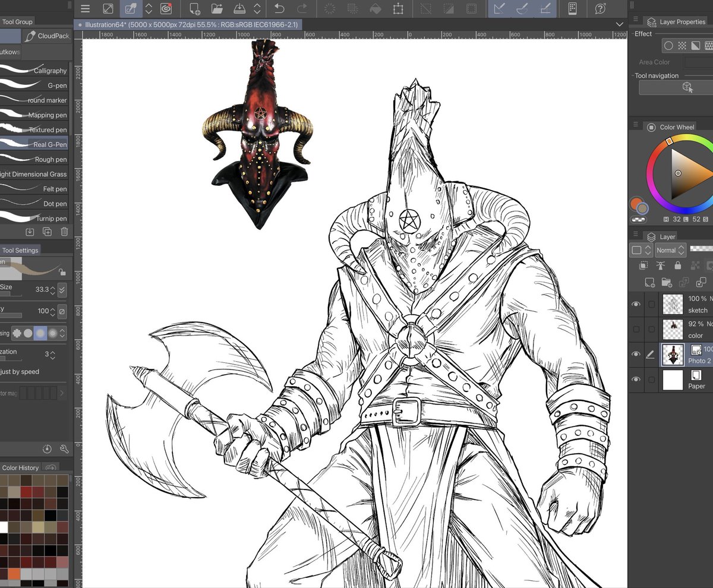
Task: Adjust the stabilization 3 stepper arrows
Action: [x=52, y=355]
